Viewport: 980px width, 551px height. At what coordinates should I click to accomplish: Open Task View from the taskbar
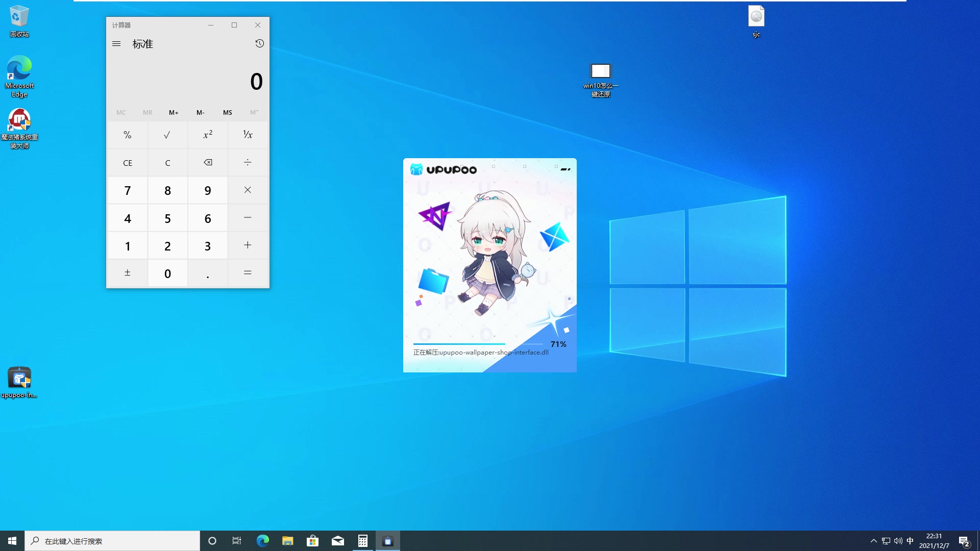(237, 541)
